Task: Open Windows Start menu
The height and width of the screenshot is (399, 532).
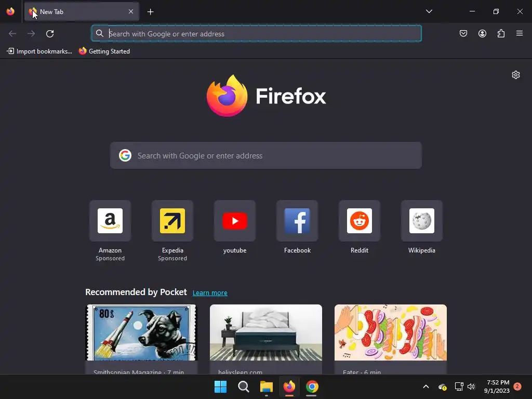Action: click(220, 387)
